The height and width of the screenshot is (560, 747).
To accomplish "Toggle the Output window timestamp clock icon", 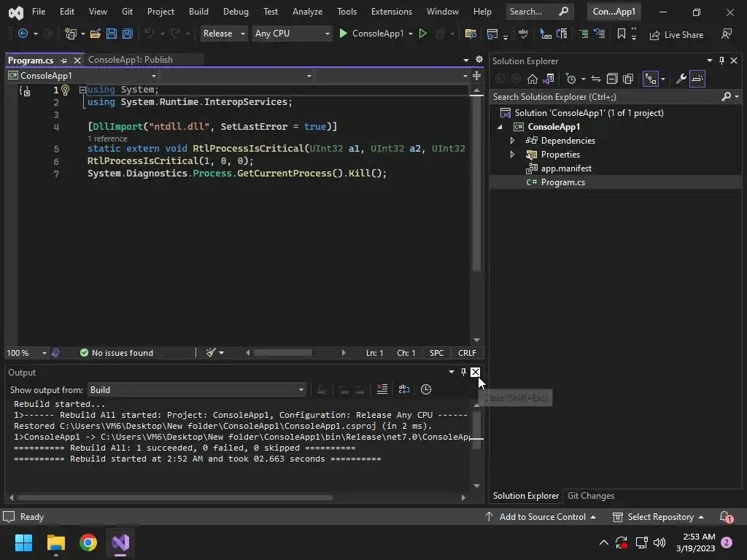I will (426, 389).
